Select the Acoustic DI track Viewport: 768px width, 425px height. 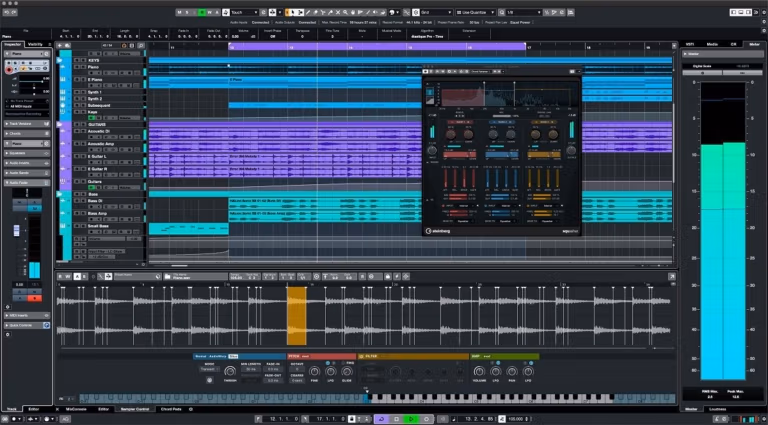point(101,131)
